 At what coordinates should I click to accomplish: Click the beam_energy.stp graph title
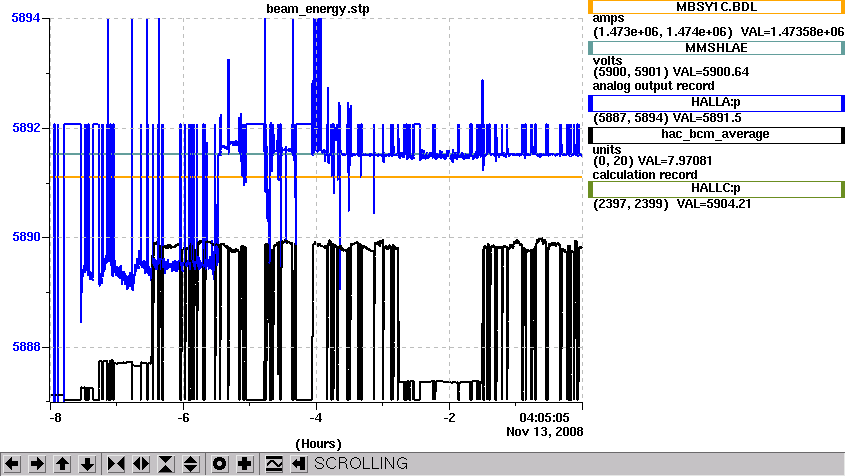(x=317, y=9)
